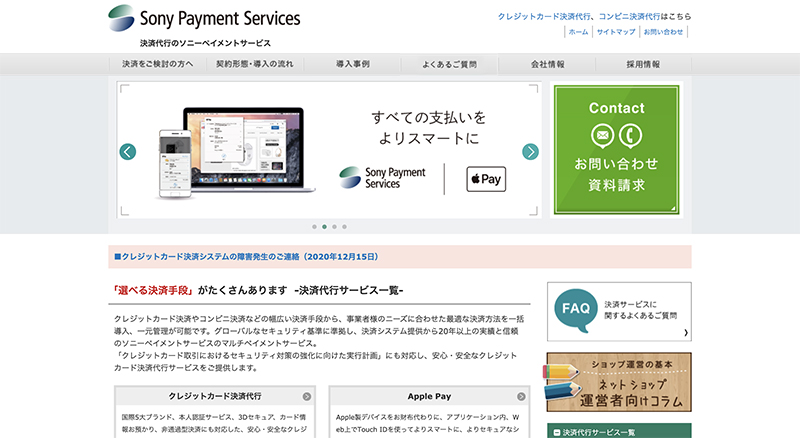Click slide headline すべての支払いをよりスマートに
Image resolution: width=800 pixels, height=438 pixels.
pyautogui.click(x=429, y=128)
